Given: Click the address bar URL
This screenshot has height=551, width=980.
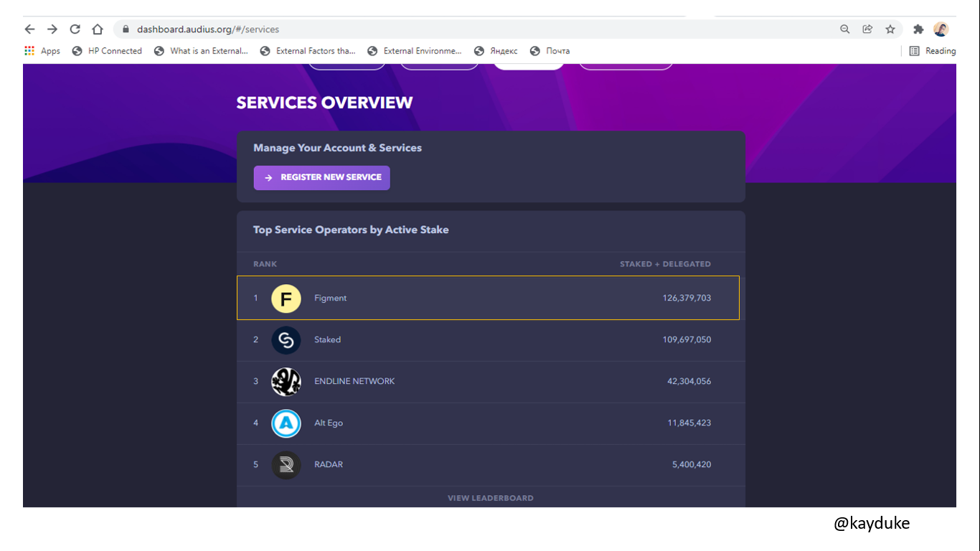Looking at the screenshot, I should (208, 29).
